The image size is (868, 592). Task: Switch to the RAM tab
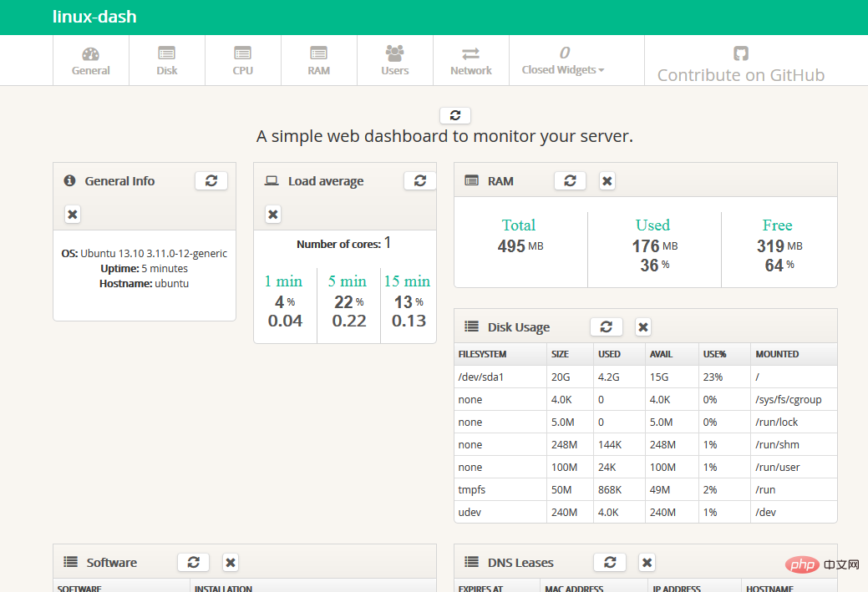[x=319, y=61]
